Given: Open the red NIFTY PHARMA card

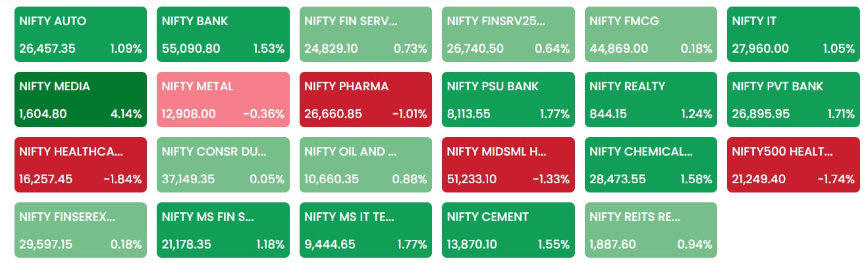Looking at the screenshot, I should point(366,100).
